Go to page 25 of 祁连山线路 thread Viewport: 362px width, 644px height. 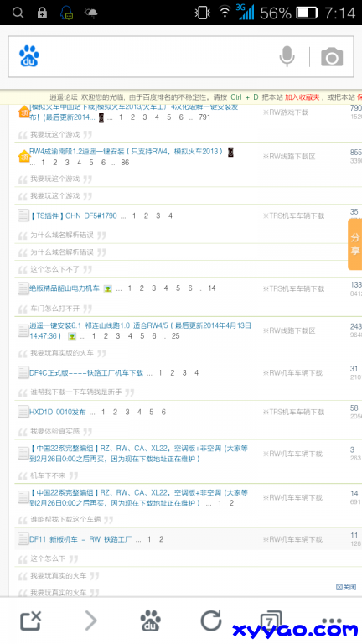tap(176, 336)
